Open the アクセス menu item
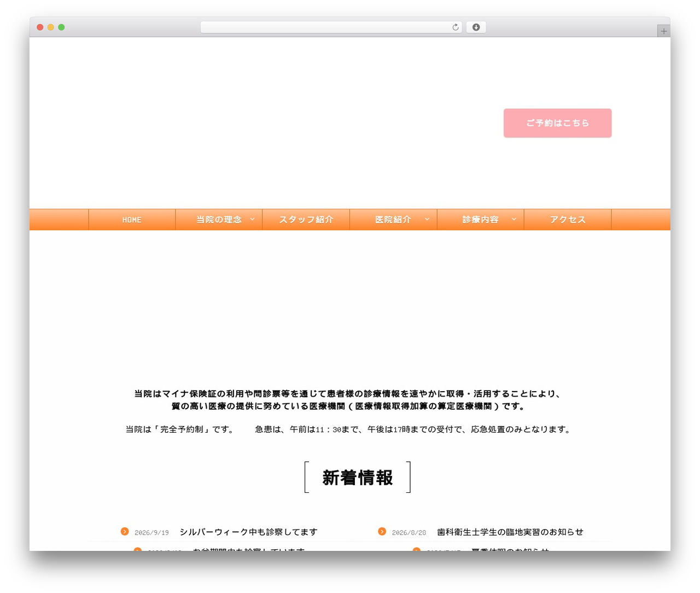 (568, 219)
